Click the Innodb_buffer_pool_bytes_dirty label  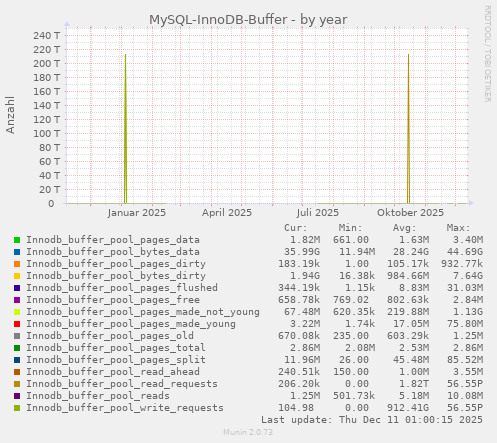(116, 276)
